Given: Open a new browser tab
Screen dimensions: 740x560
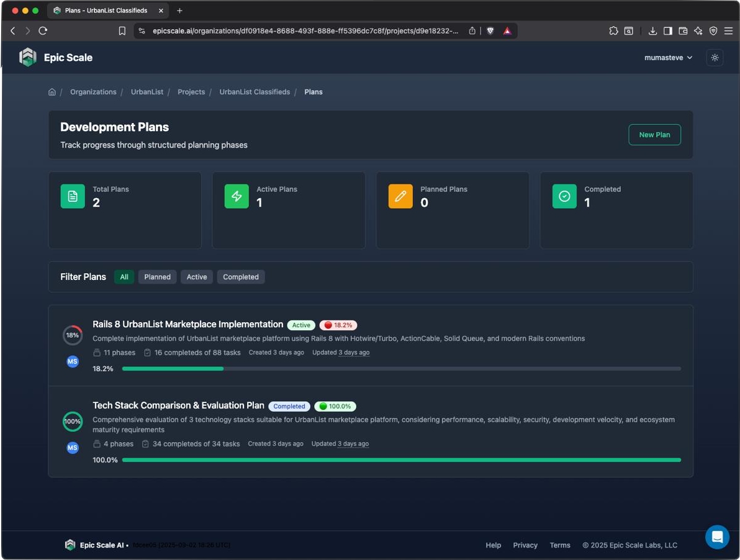Looking at the screenshot, I should (x=179, y=11).
